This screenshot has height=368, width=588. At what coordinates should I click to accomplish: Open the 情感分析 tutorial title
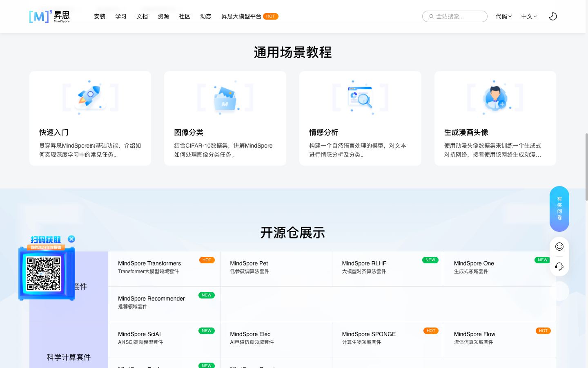point(324,132)
